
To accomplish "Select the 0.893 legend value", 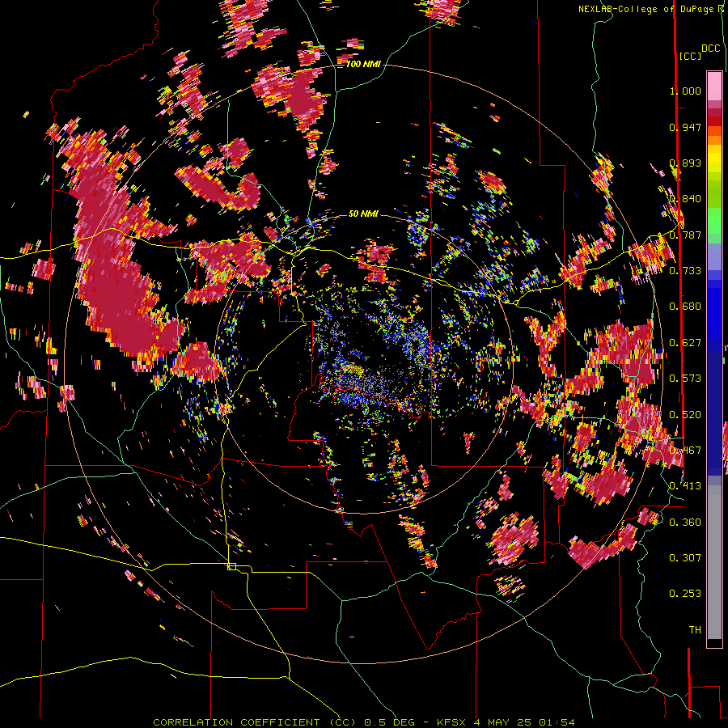I will click(685, 163).
